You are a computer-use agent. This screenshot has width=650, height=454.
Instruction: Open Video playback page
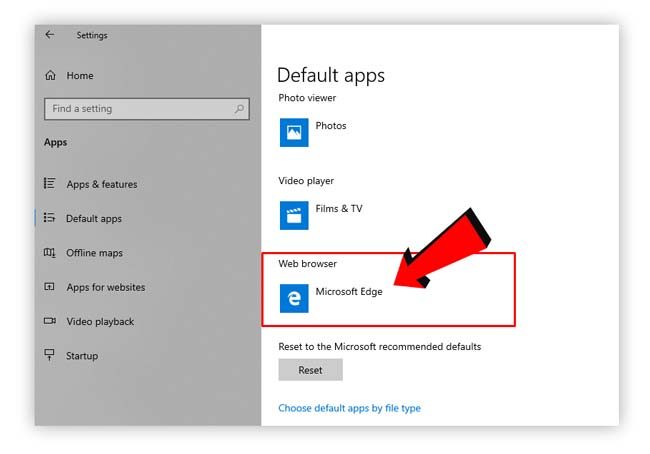tap(100, 322)
